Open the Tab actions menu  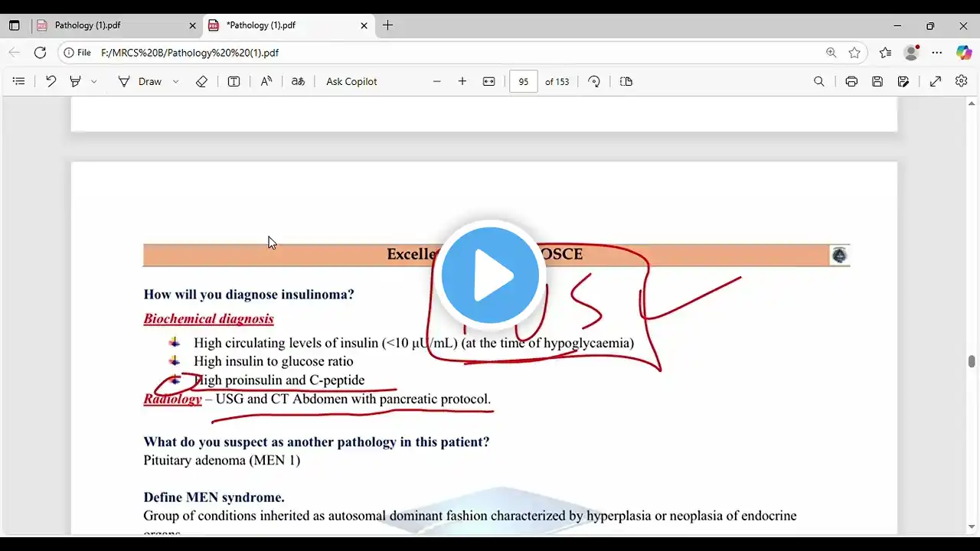coord(15,25)
